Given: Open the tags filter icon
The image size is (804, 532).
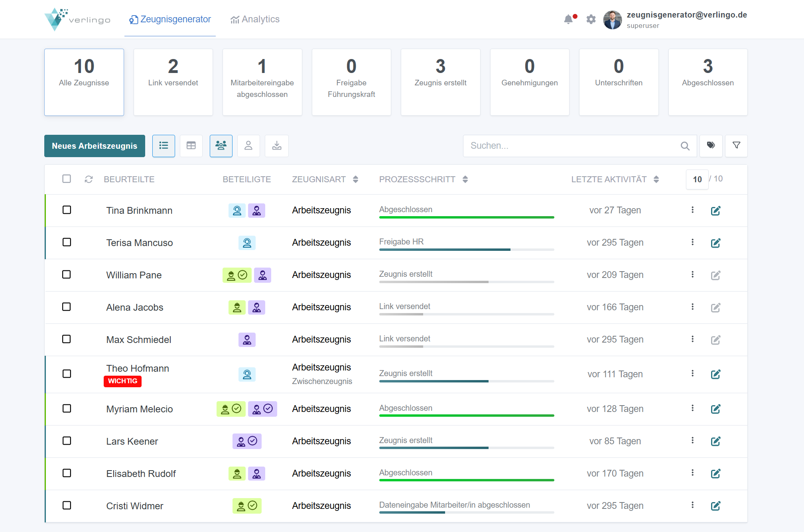Looking at the screenshot, I should (711, 146).
